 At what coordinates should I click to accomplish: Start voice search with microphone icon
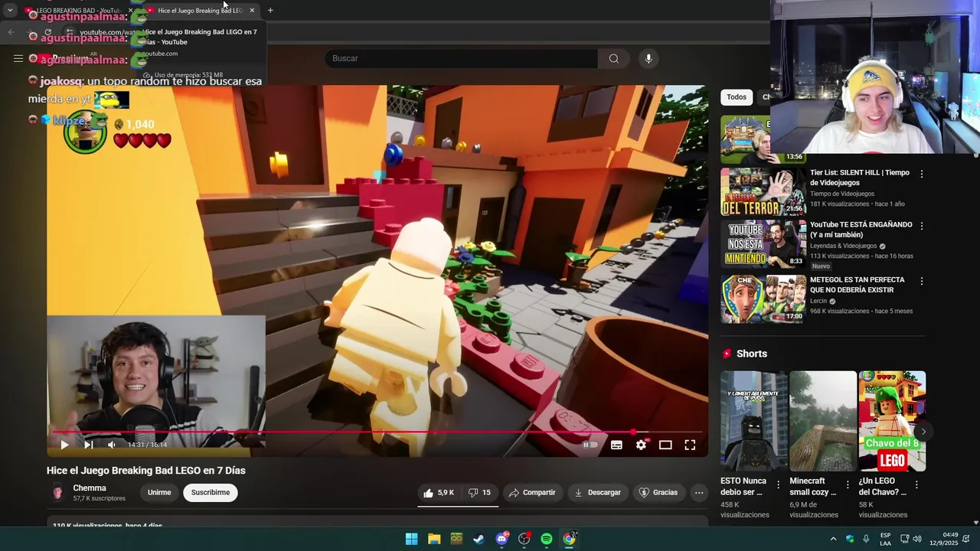click(648, 59)
